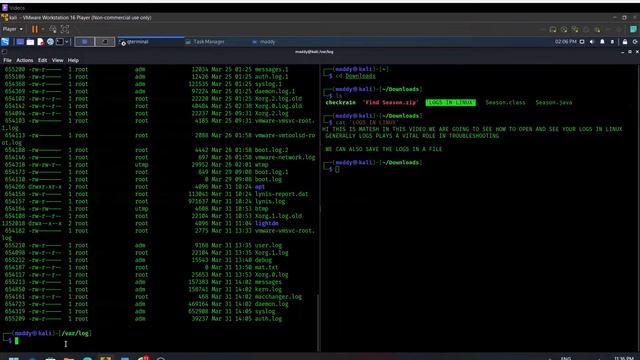Image resolution: width=640 pixels, height=360 pixels.
Task: Open File Explorer from the Windows taskbar
Action: click(69, 358)
